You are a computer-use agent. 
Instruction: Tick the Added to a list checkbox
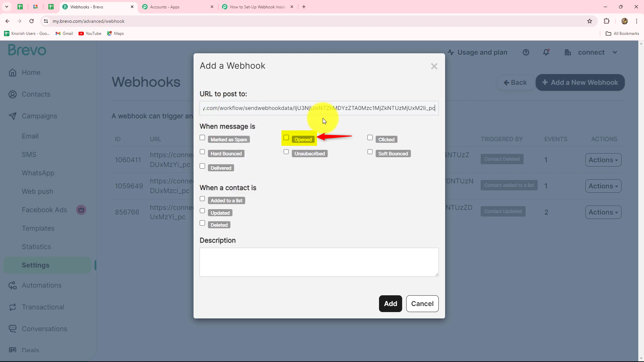202,199
